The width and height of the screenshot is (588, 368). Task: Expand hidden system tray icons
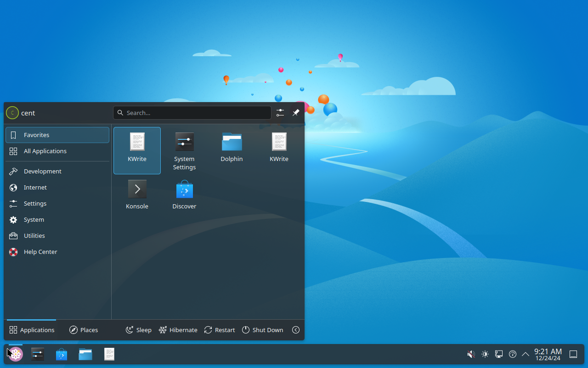tap(526, 354)
